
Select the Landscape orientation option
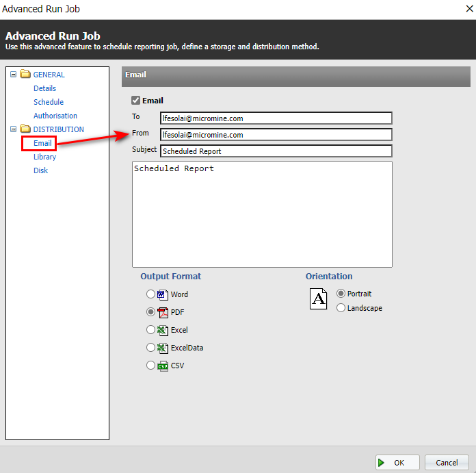point(341,308)
